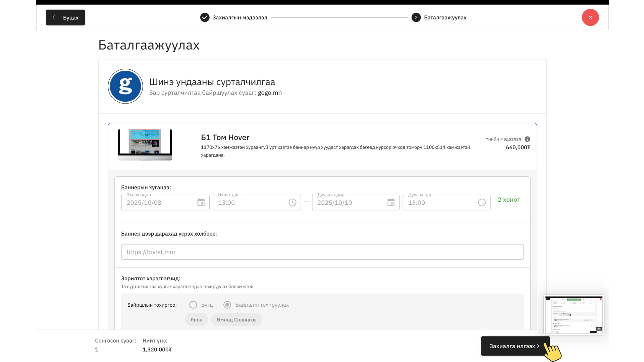Image resolution: width=644 pixels, height=362 pixels.
Task: Click the banner link URL field
Action: coord(322,252)
